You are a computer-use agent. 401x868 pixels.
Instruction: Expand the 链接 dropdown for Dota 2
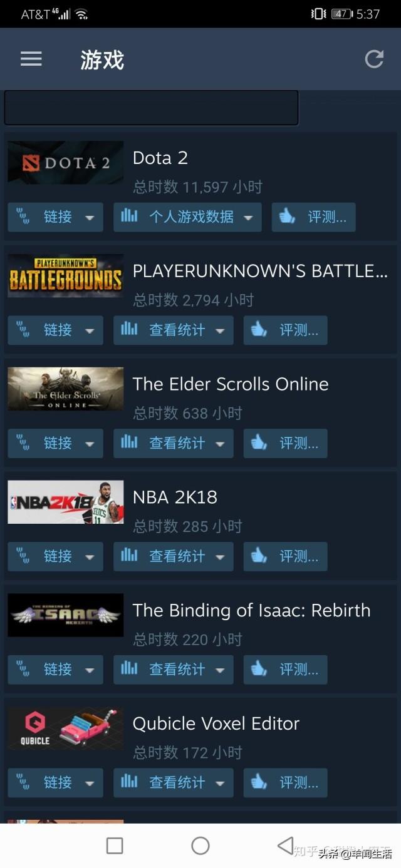[x=90, y=218]
